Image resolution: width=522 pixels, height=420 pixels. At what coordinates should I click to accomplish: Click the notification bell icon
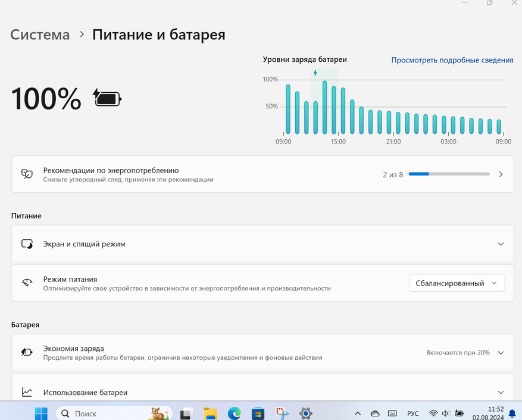pos(512,413)
